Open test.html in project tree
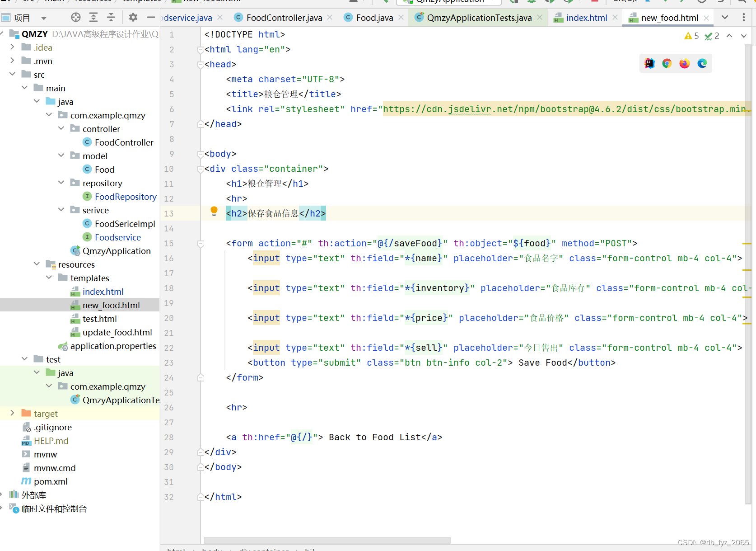This screenshot has width=756, height=551. 94,319
